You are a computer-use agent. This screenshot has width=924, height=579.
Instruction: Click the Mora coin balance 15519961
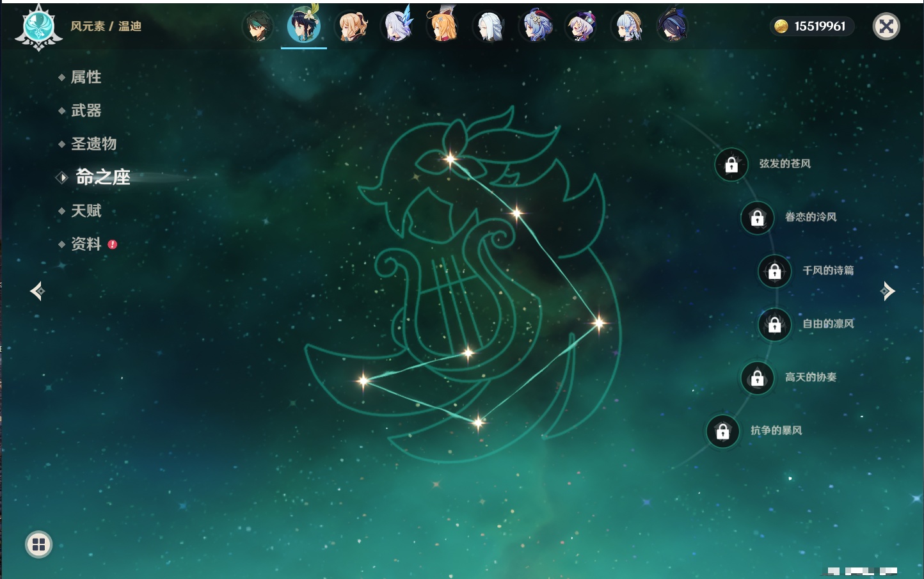(812, 26)
